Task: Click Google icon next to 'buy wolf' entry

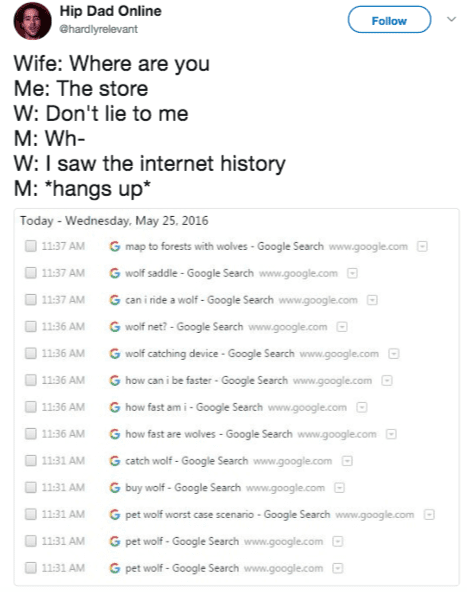Action: [114, 487]
